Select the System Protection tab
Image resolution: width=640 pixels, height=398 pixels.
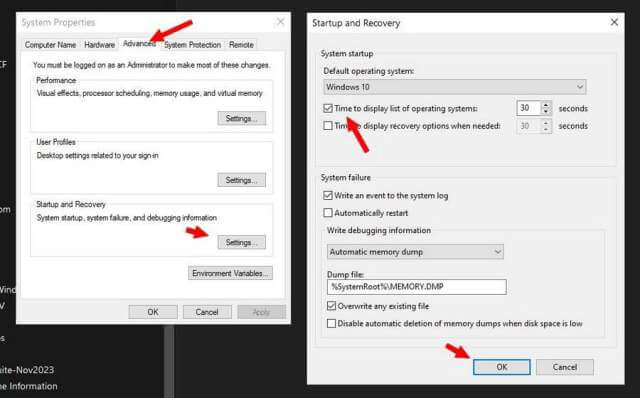[192, 45]
